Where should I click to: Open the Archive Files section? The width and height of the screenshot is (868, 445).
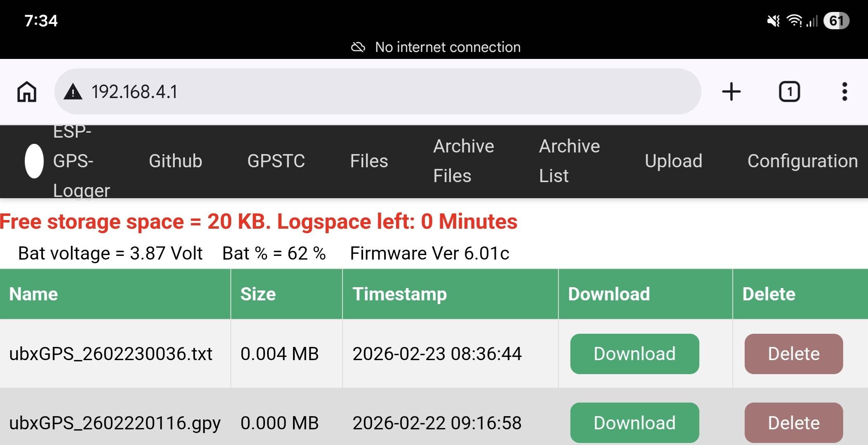[463, 161]
